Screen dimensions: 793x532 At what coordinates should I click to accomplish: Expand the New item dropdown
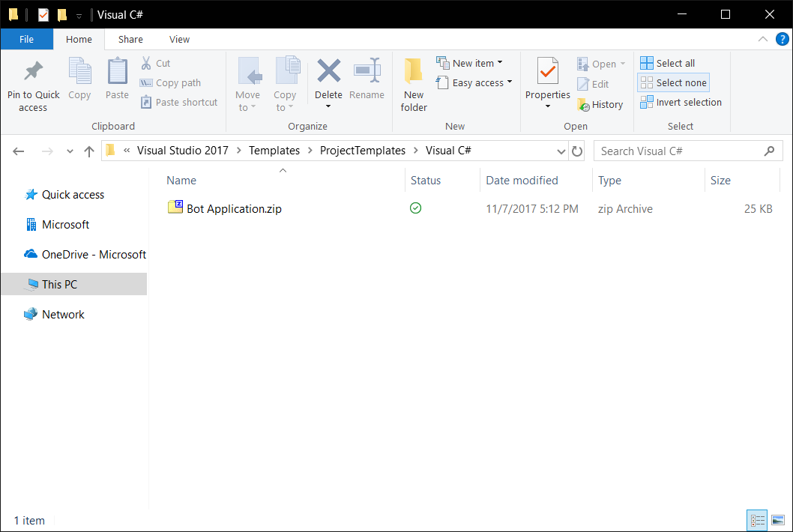[500, 63]
